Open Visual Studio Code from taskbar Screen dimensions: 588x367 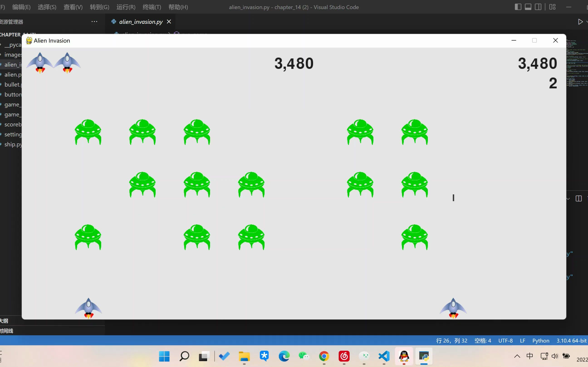pos(384,356)
